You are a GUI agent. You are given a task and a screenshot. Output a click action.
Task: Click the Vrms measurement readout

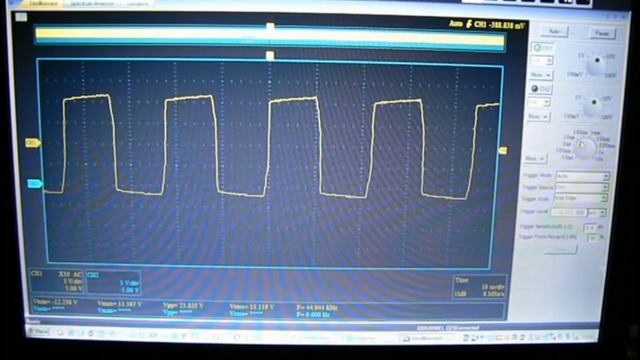click(x=251, y=307)
